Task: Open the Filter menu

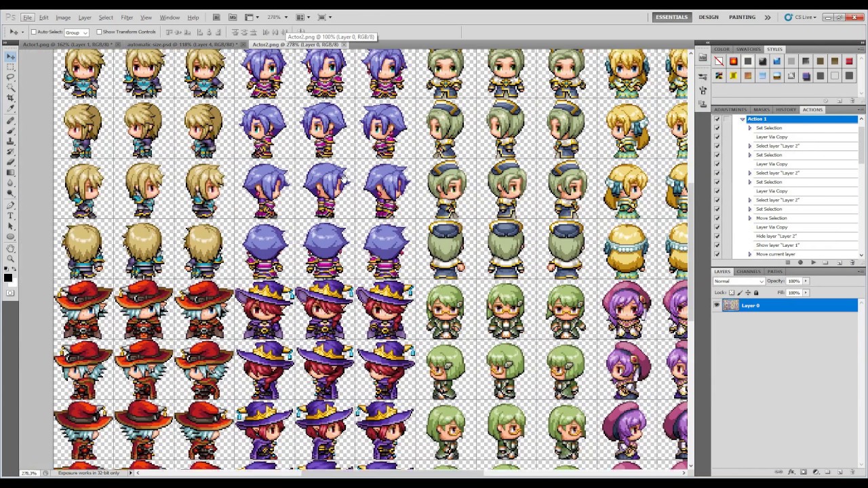Action: [127, 17]
